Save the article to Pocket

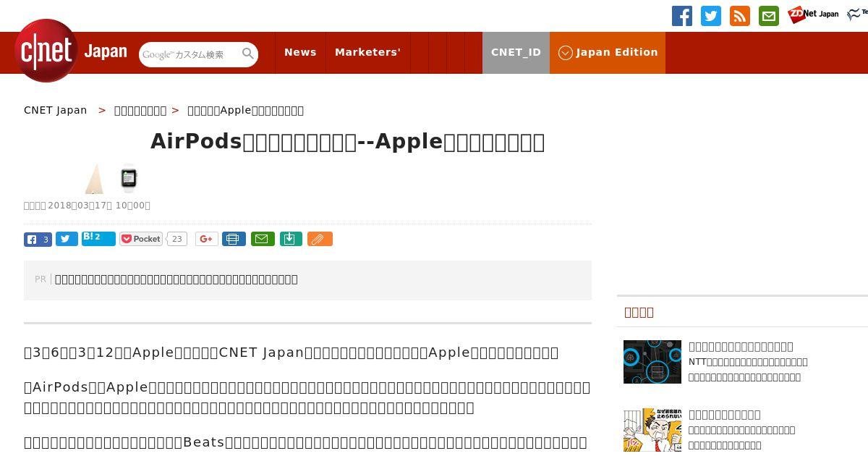[141, 239]
